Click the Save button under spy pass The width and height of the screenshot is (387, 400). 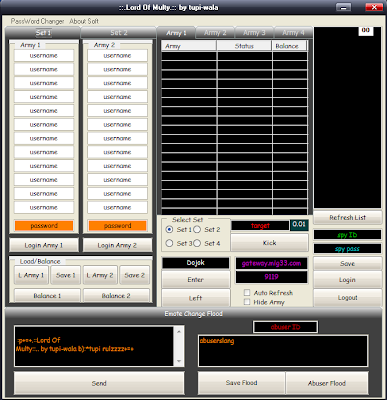click(347, 263)
